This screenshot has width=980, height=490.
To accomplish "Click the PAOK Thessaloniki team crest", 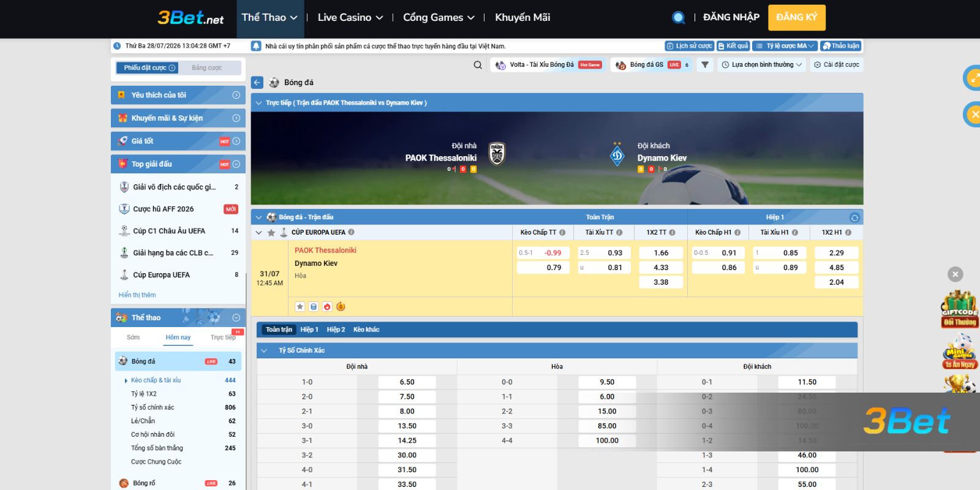I will [497, 154].
